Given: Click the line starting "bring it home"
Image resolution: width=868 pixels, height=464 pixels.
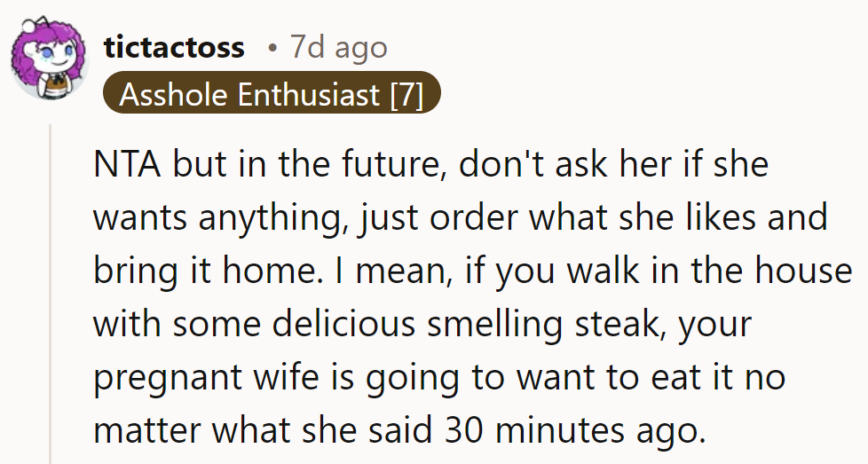Looking at the screenshot, I should click(471, 271).
